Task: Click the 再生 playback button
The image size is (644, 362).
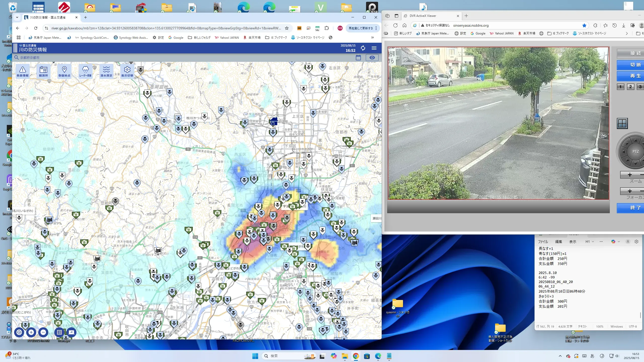Action: click(635, 76)
